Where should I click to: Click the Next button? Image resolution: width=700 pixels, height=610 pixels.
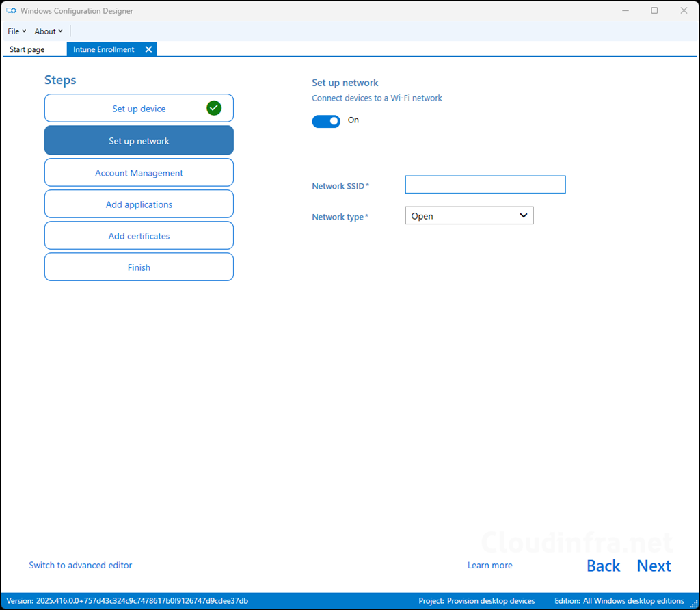[x=654, y=566]
